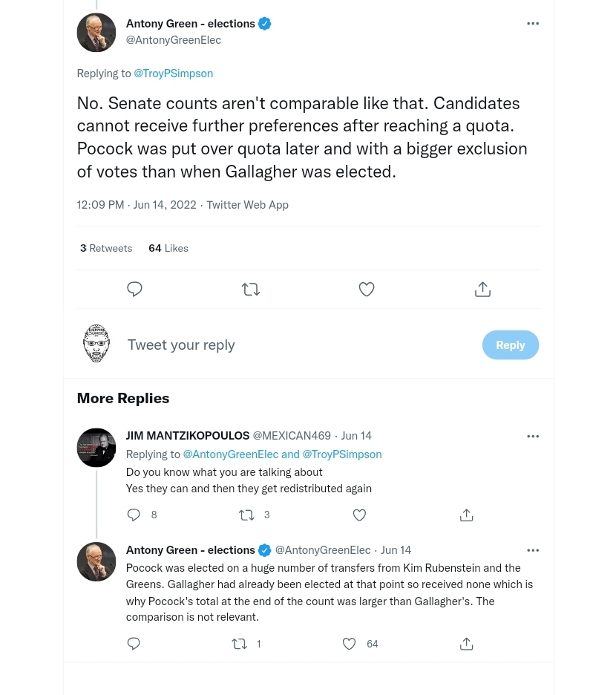This screenshot has width=616, height=695.
Task: Open Antony Green's profile picture at top
Action: point(96,33)
